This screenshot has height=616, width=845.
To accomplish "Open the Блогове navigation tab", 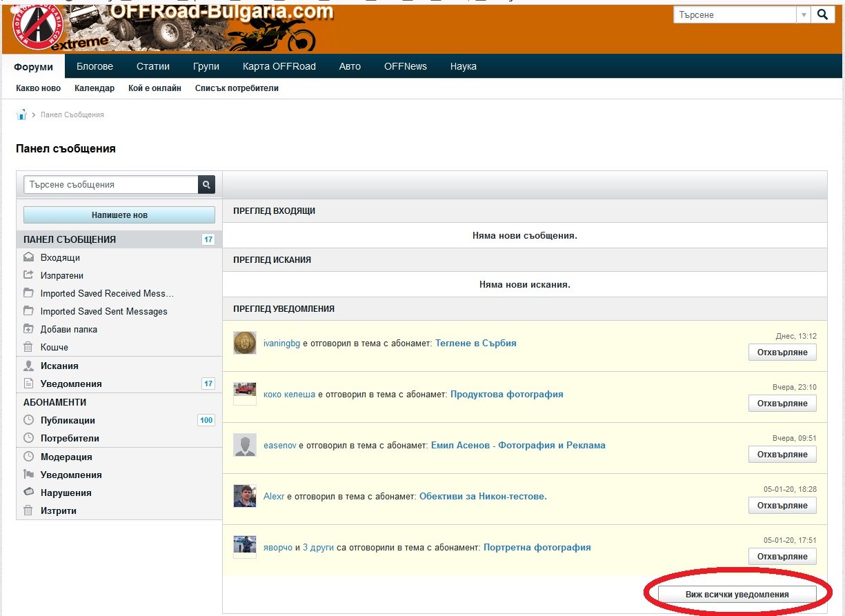I will pyautogui.click(x=95, y=66).
